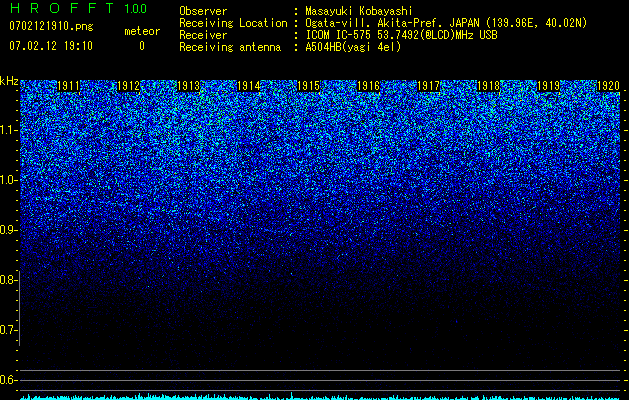The height and width of the screenshot is (400, 629).
Task: Click the kHz axis unit label
Action: click(x=9, y=81)
